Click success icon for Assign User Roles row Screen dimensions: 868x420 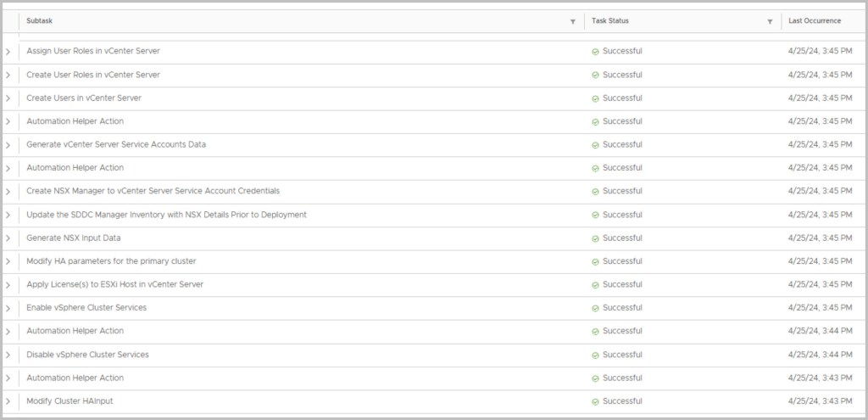point(595,51)
